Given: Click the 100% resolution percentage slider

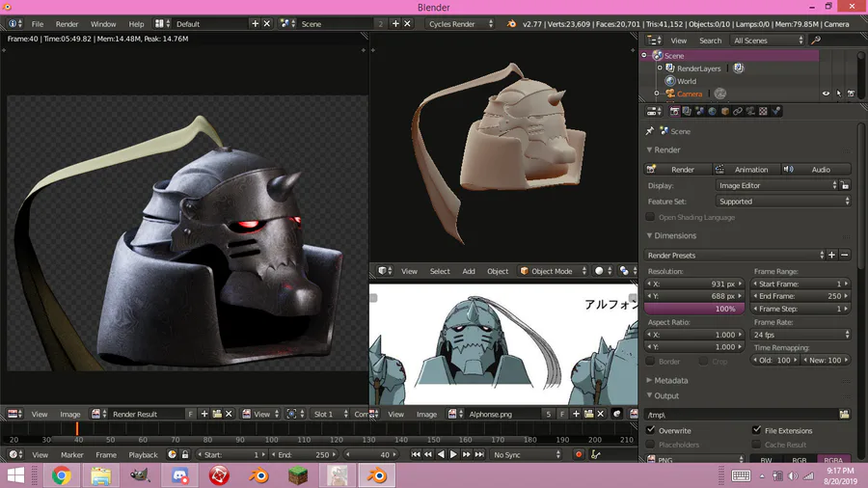Looking at the screenshot, I should 692,309.
